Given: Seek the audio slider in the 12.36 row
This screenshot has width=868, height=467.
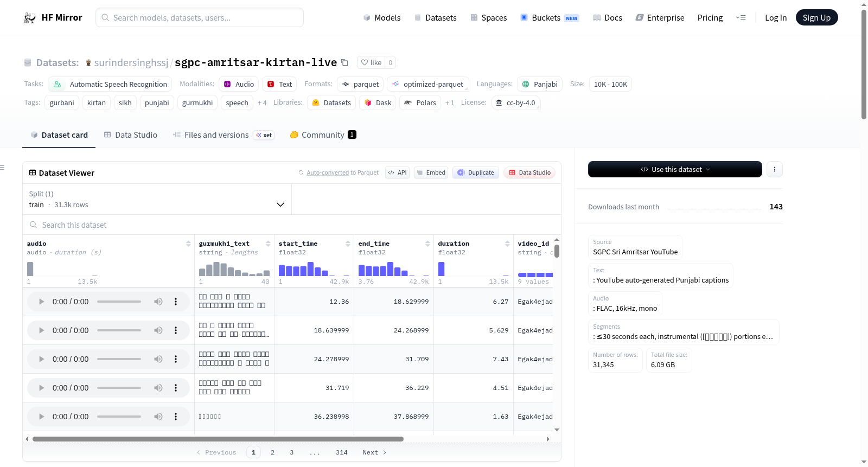Looking at the screenshot, I should coord(119,302).
